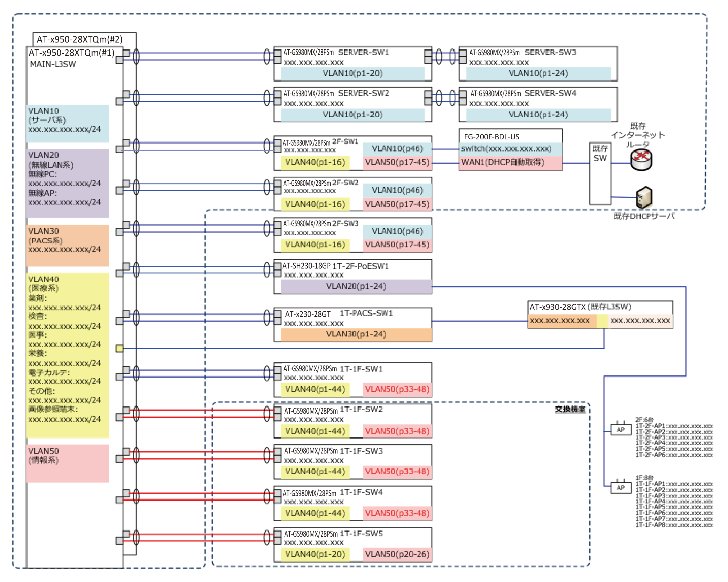Select the existing SW box (既存SW)
The width and height of the screenshot is (728, 582).
[x=600, y=173]
